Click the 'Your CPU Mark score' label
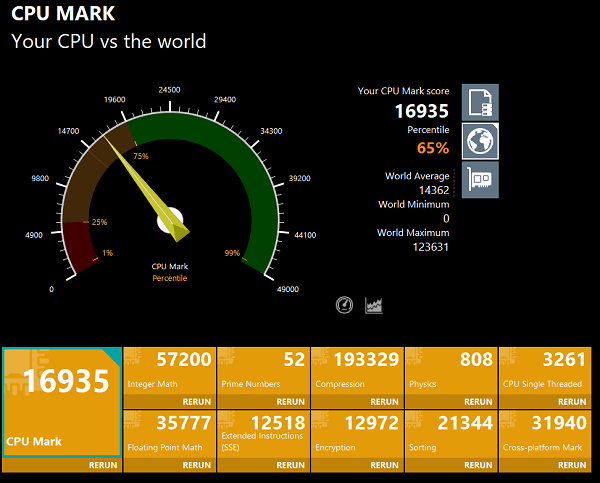This screenshot has height=483, width=600. pos(403,91)
